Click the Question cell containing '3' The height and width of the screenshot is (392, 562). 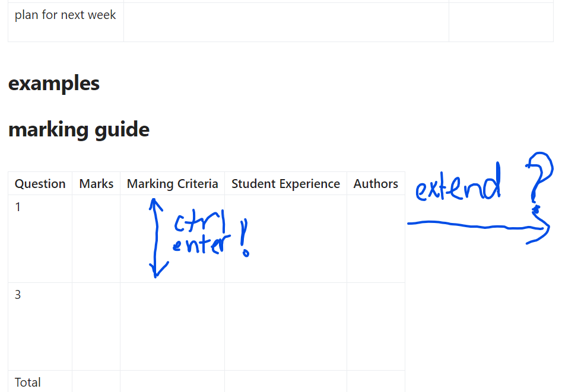pyautogui.click(x=40, y=326)
